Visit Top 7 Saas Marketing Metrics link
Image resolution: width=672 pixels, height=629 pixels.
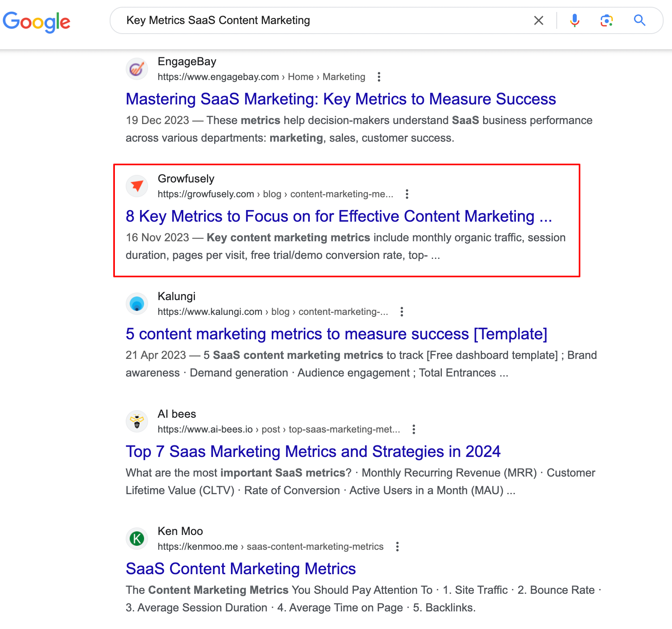pyautogui.click(x=313, y=451)
